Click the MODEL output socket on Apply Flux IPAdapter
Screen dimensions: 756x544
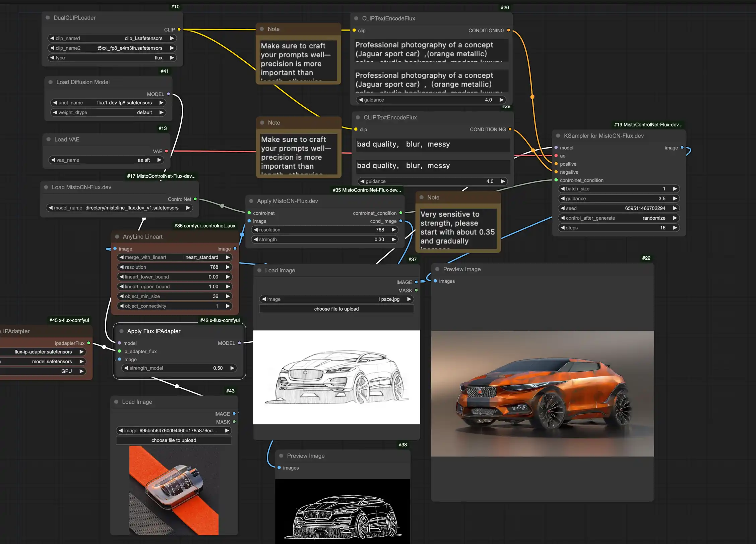click(239, 343)
